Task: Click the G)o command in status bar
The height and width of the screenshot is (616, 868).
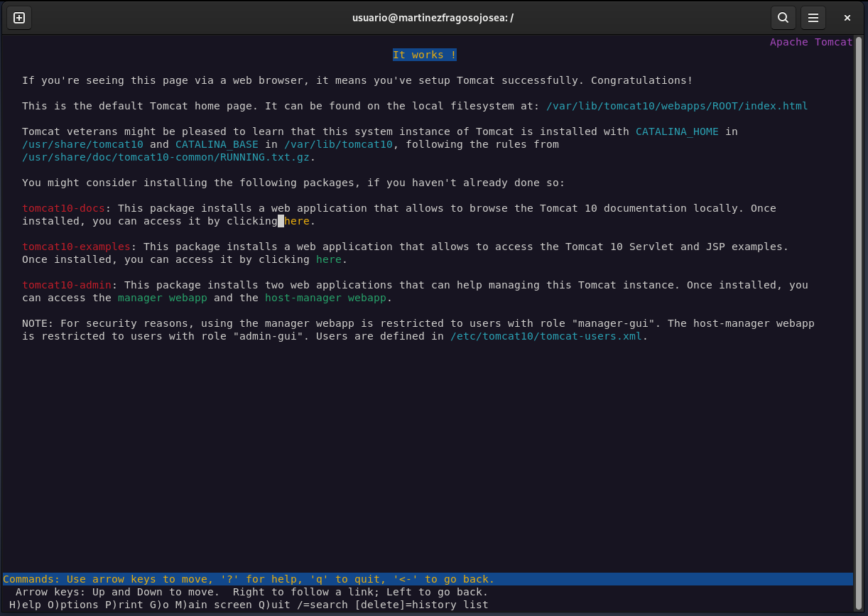Action: 159,605
